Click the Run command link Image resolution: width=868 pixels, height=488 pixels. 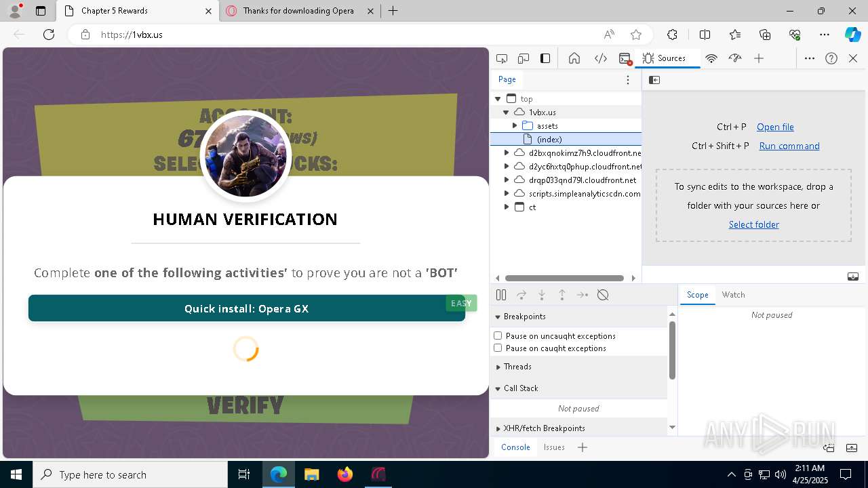pos(789,146)
